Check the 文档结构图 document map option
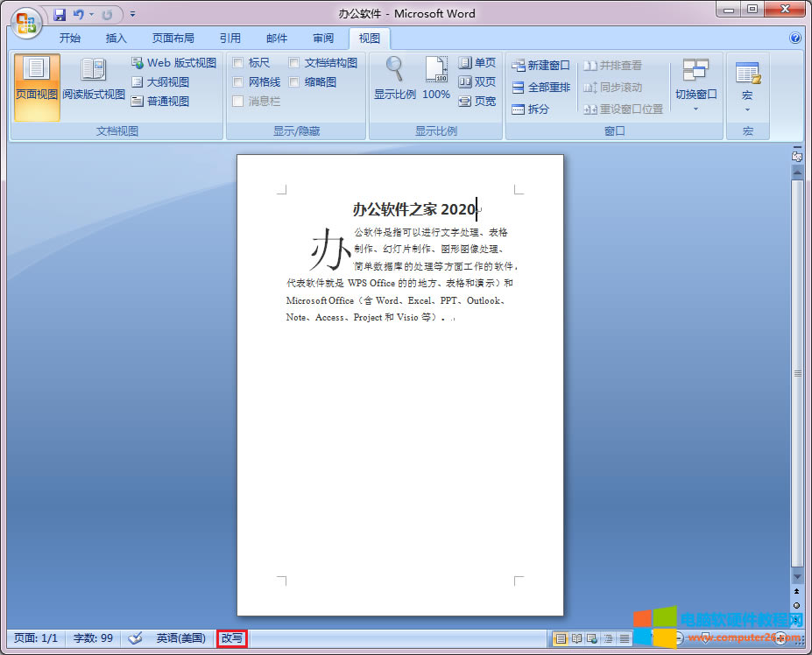The image size is (812, 655). click(x=294, y=62)
